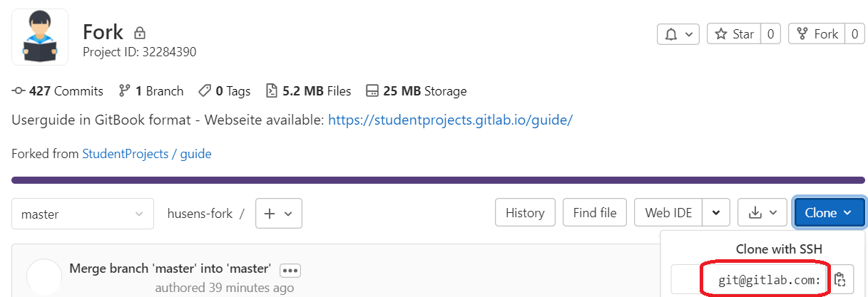This screenshot has width=868, height=297.
Task: Launch the Web IDE
Action: (x=668, y=212)
